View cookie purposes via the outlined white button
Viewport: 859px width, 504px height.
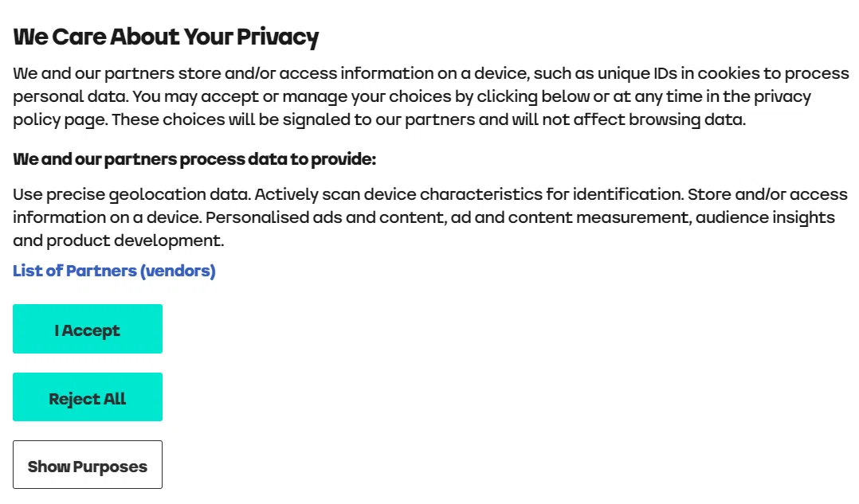[88, 465]
